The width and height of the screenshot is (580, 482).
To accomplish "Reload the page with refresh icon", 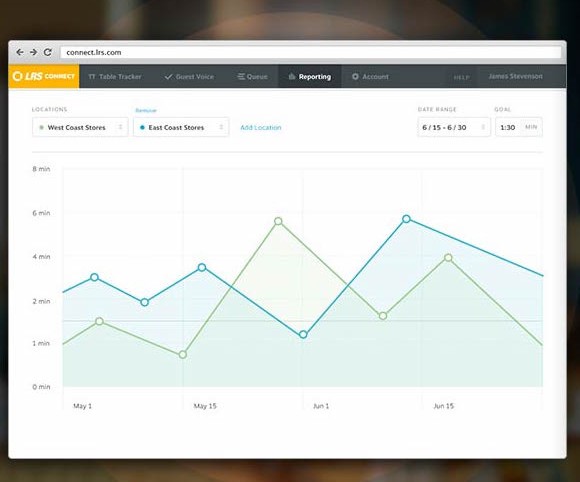I will coord(47,52).
